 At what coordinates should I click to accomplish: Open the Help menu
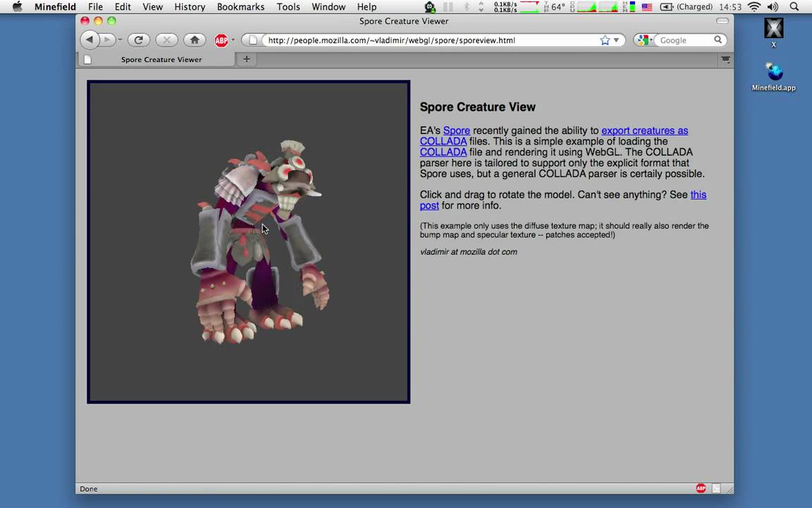tap(367, 7)
